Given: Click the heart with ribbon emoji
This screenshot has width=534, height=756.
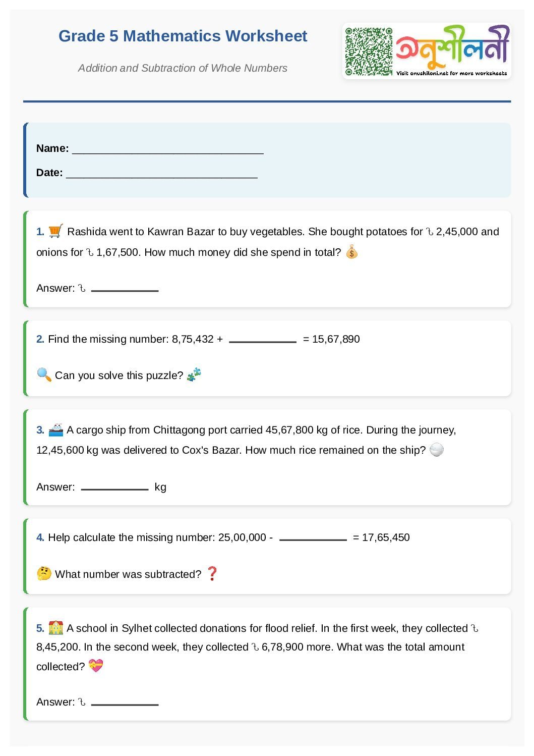Looking at the screenshot, I should 96,666.
